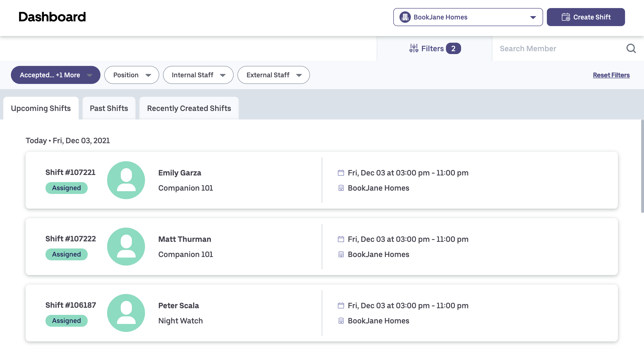
Task: Click calendar icon on Shift #106187
Action: coord(341,305)
